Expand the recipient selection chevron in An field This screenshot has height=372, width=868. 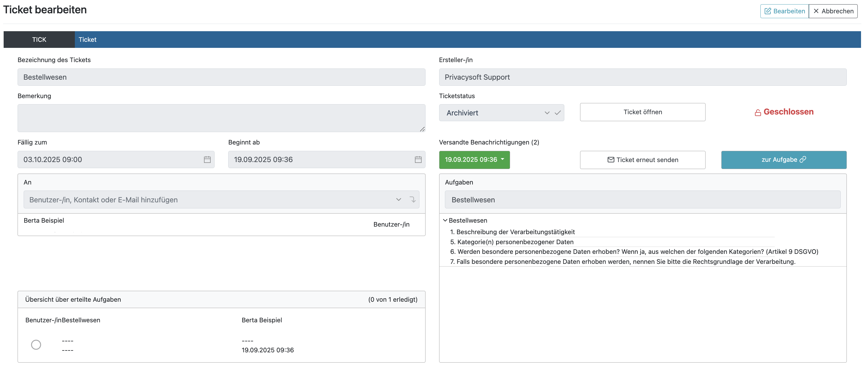tap(399, 200)
